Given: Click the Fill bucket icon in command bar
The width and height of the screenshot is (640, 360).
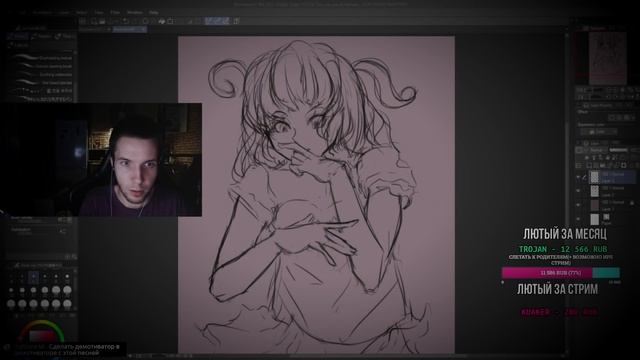Looking at the screenshot, I should pyautogui.click(x=162, y=21).
